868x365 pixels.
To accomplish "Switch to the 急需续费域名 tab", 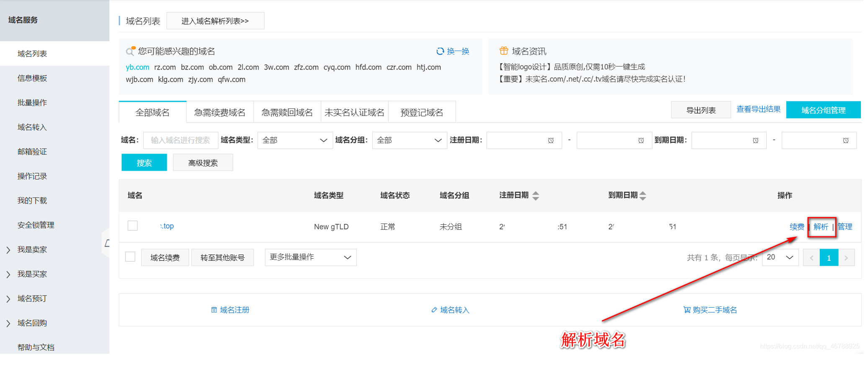I will point(220,112).
